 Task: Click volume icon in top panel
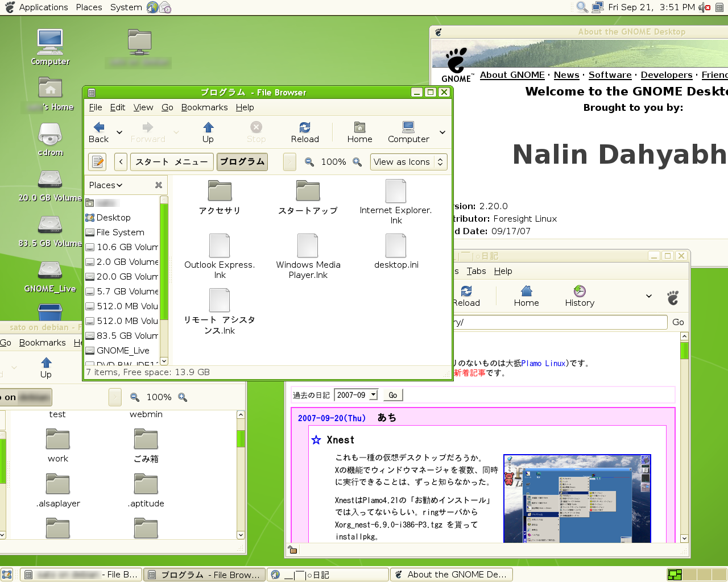click(705, 7)
